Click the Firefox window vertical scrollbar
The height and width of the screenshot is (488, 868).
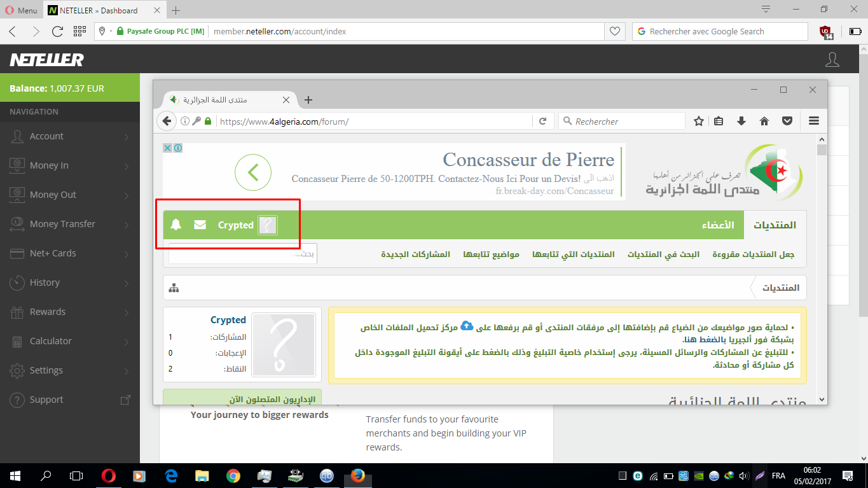point(822,267)
